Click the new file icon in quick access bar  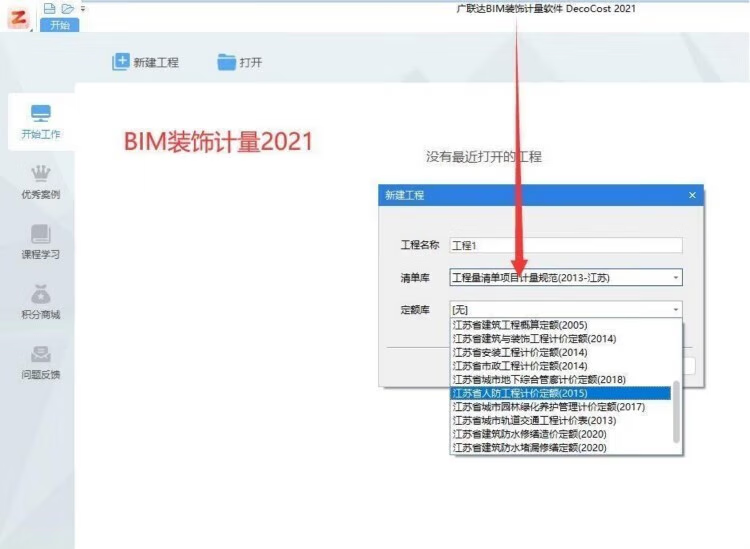[49, 8]
